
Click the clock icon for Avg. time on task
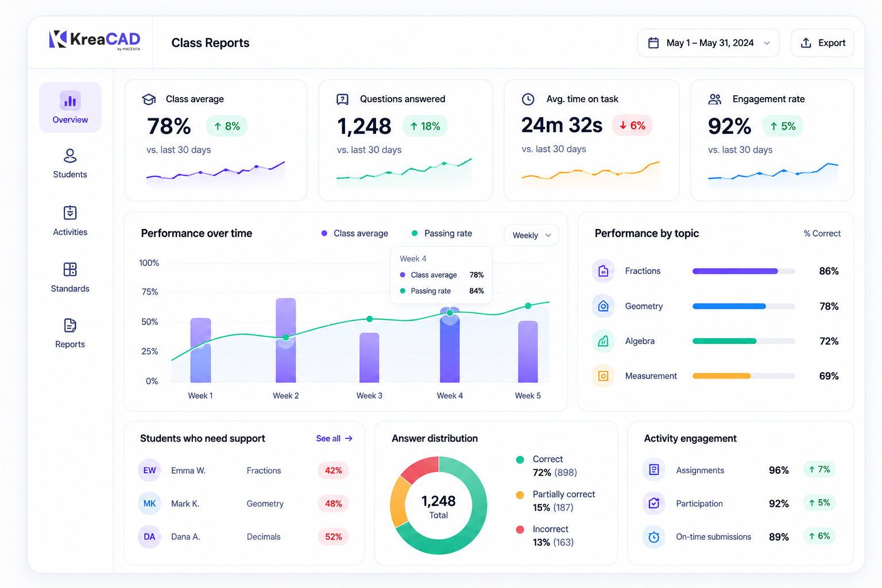[528, 99]
